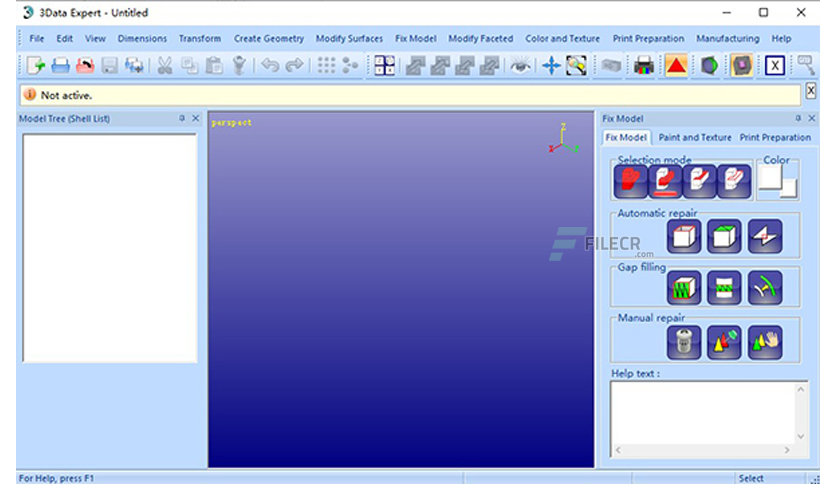Click the Paste clipboard icon

(214, 66)
